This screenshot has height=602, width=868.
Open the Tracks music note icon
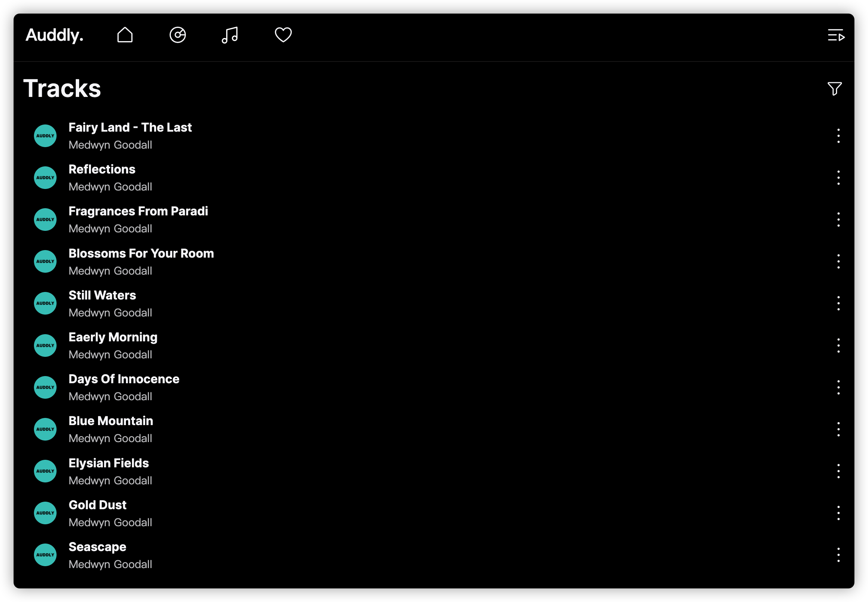230,35
